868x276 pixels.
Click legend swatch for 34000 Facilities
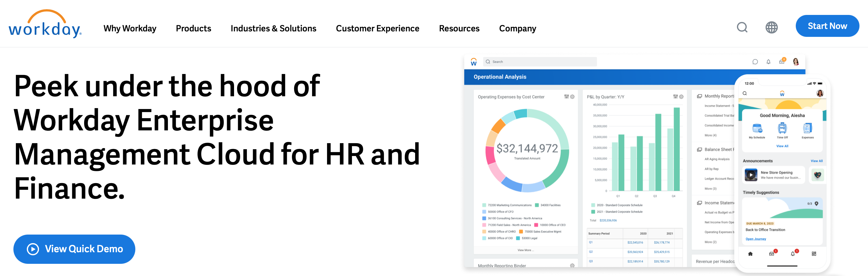coord(537,205)
